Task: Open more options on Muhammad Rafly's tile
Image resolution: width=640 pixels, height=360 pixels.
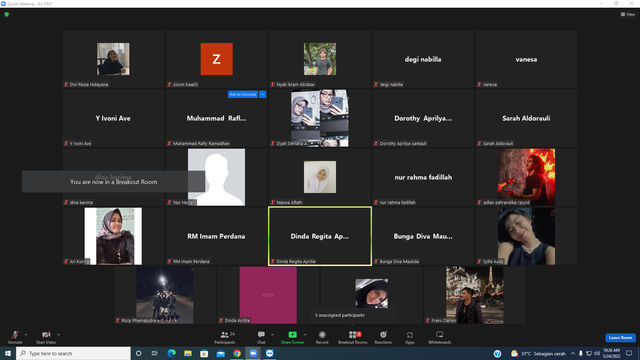Action: [262, 94]
